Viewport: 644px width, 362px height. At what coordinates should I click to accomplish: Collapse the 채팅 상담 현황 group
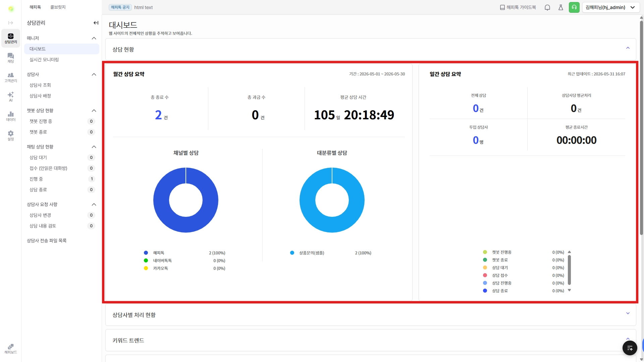coord(94,147)
